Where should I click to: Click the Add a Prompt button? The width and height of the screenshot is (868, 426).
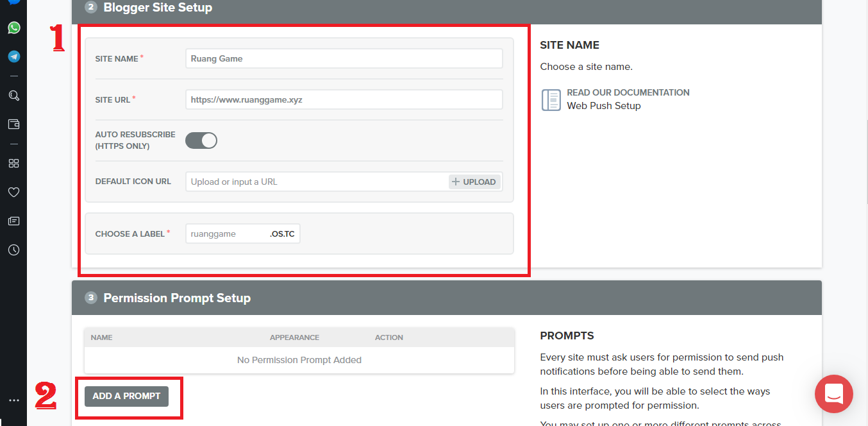click(x=126, y=396)
